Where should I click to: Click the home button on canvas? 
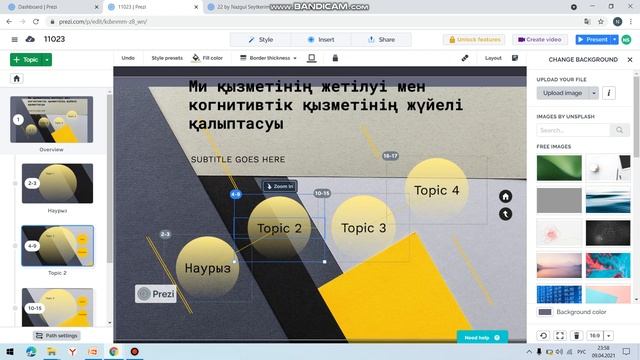(x=505, y=196)
